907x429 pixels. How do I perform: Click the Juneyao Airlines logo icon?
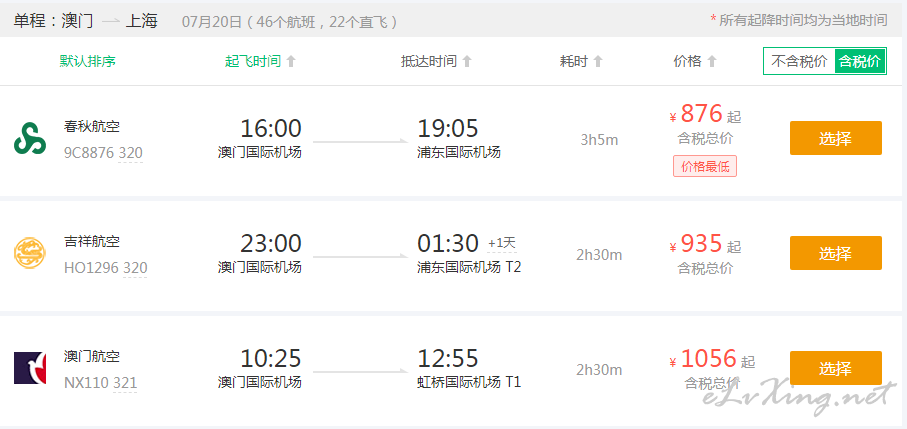27,253
